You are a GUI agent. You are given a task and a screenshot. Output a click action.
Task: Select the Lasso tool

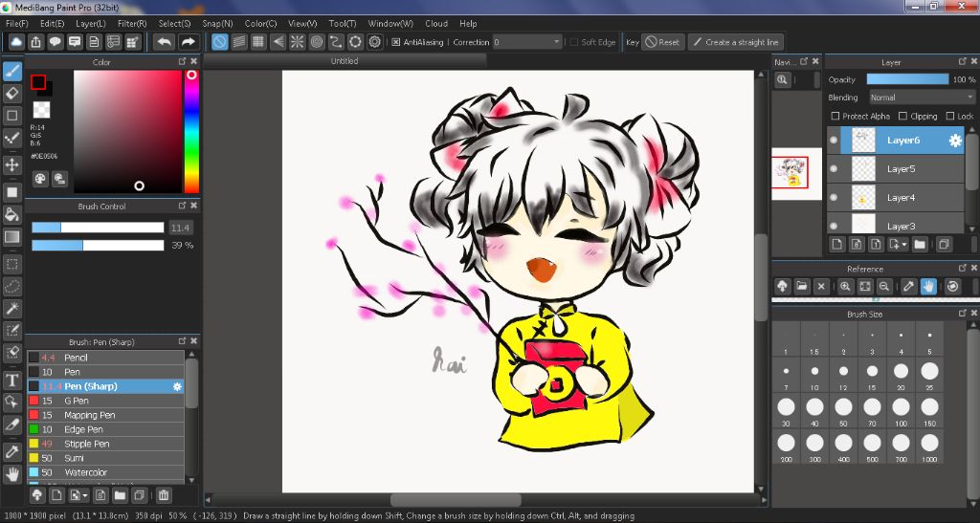coord(11,287)
